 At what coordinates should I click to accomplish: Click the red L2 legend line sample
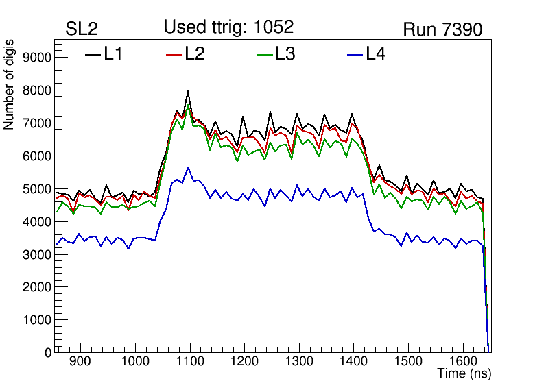point(175,54)
